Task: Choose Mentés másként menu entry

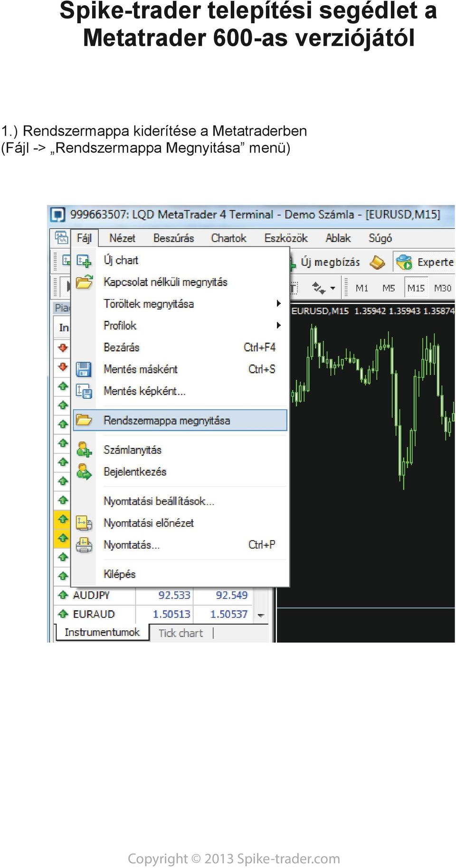Action: pyautogui.click(x=180, y=369)
